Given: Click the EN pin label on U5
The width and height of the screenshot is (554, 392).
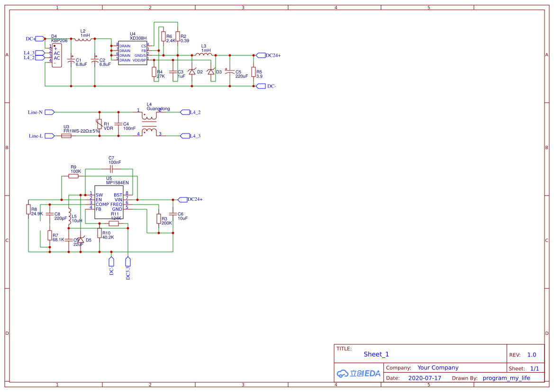Looking at the screenshot, I should pyautogui.click(x=99, y=200).
